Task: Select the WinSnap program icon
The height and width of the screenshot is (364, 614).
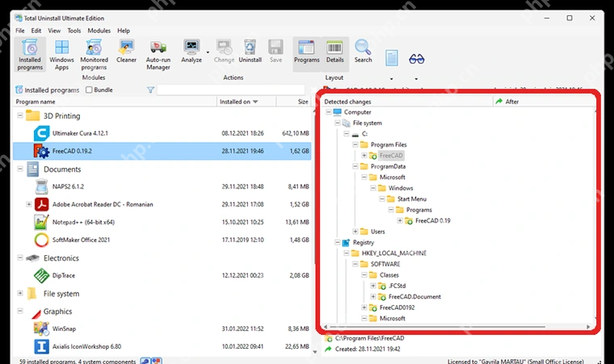Action: tap(41, 328)
